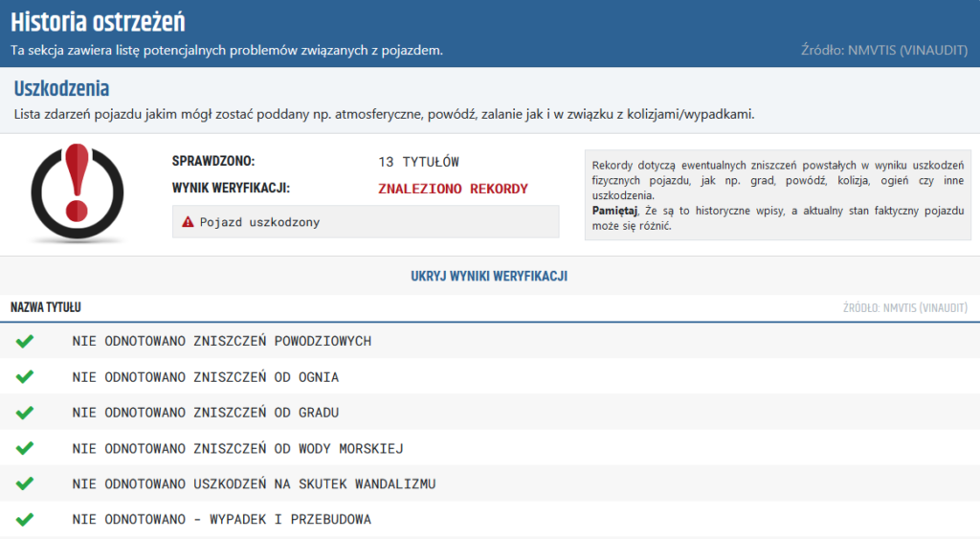Click the Pojazd uszkodzony alert box
980x539 pixels.
click(x=365, y=222)
